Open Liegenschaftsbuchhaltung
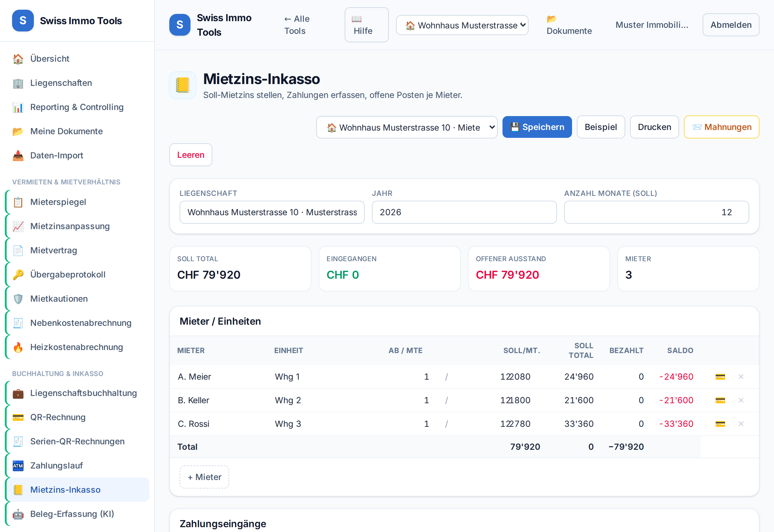This screenshot has height=532, width=774. click(x=77, y=393)
